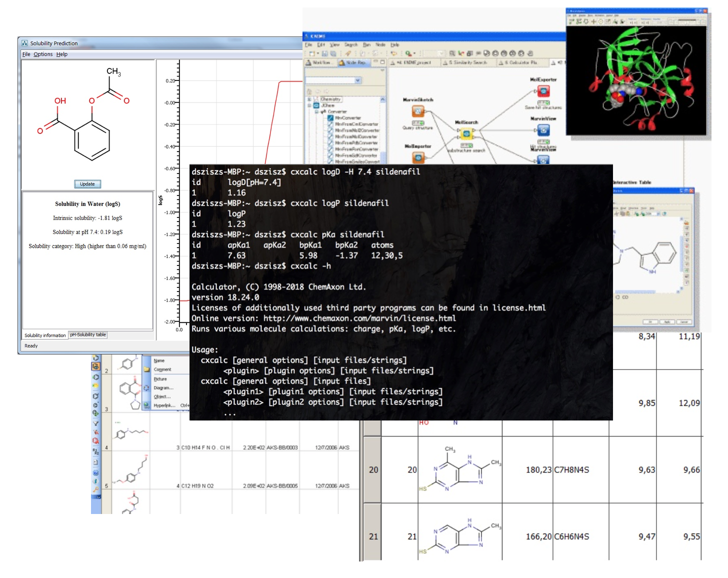Click the Update button under the molecule
Viewport: 728px width, 578px height.
click(87, 184)
